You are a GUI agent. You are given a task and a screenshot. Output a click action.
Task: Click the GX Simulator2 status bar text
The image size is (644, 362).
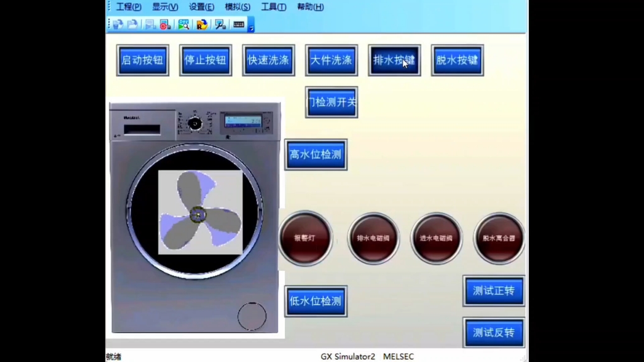(x=348, y=357)
